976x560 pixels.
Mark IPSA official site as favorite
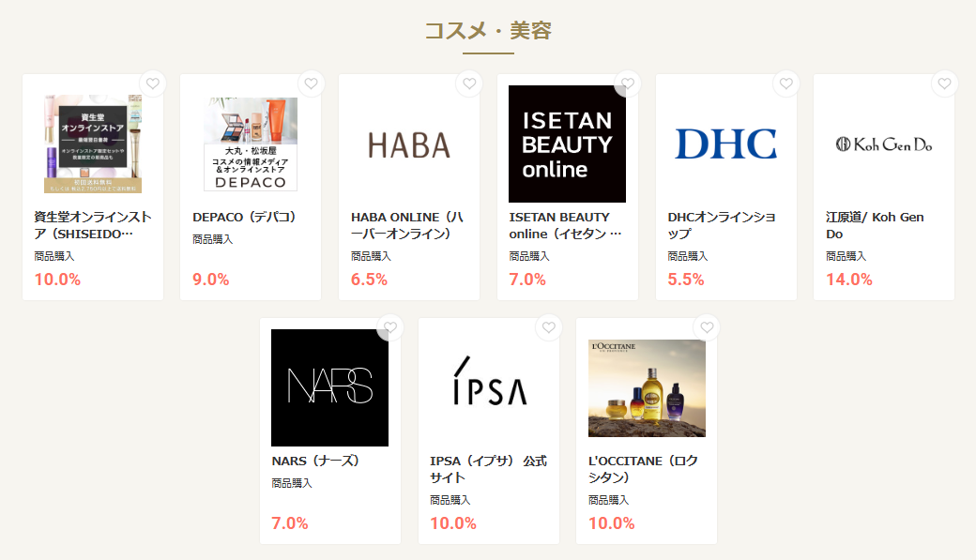[548, 327]
